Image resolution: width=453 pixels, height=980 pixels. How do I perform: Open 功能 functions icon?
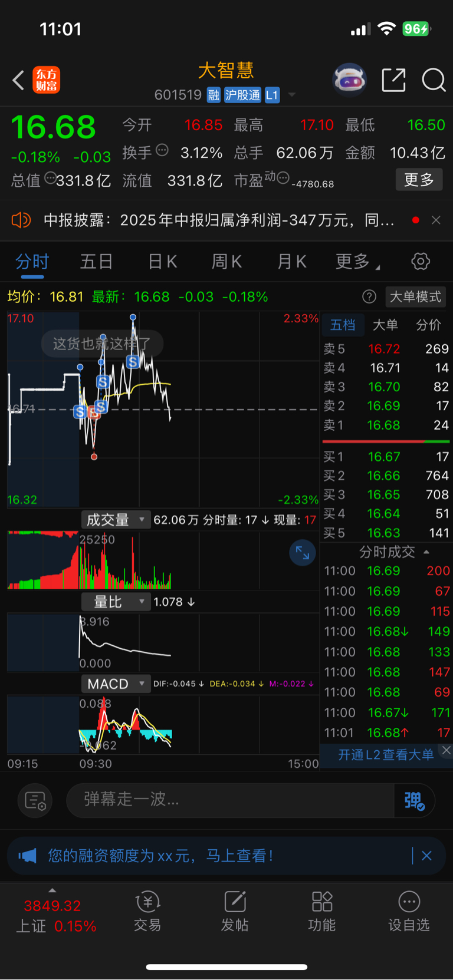[322, 911]
